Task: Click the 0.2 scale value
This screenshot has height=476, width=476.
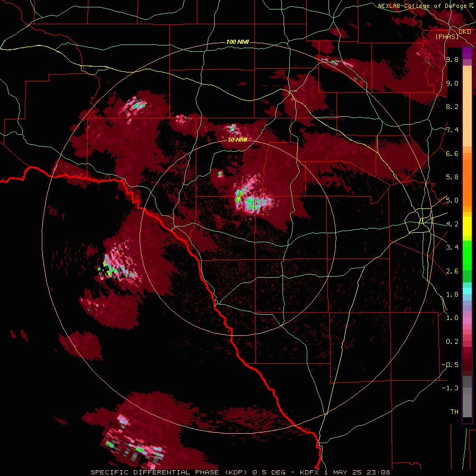Action: (x=452, y=342)
